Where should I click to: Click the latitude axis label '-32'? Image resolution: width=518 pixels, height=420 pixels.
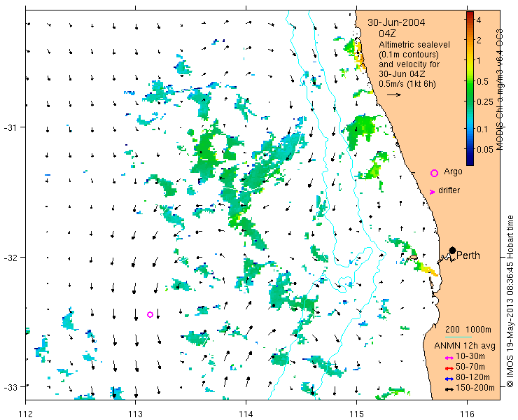(10, 257)
